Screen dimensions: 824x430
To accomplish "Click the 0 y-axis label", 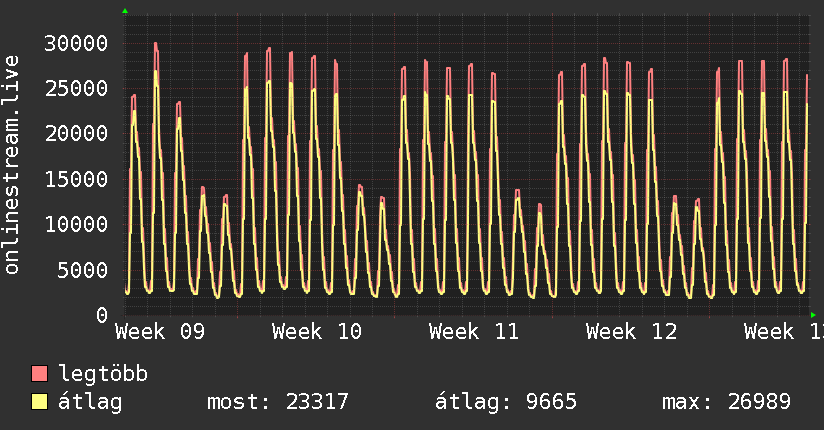I will (x=102, y=315).
